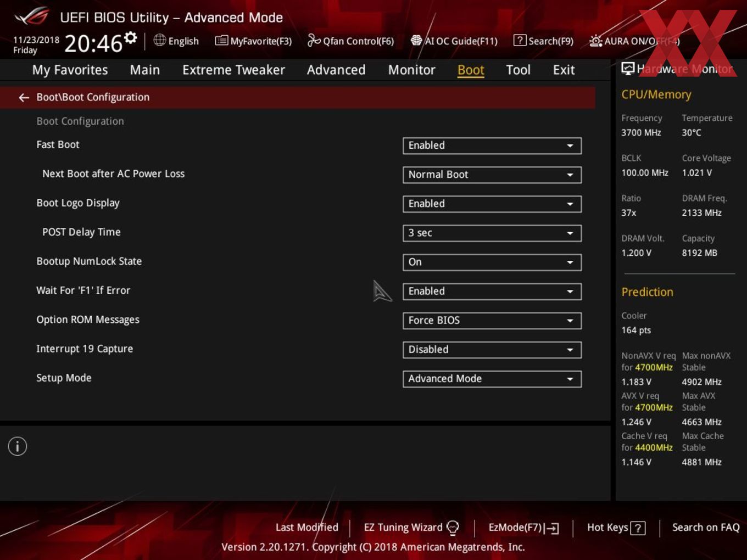Go back using the left arrow

click(x=24, y=98)
